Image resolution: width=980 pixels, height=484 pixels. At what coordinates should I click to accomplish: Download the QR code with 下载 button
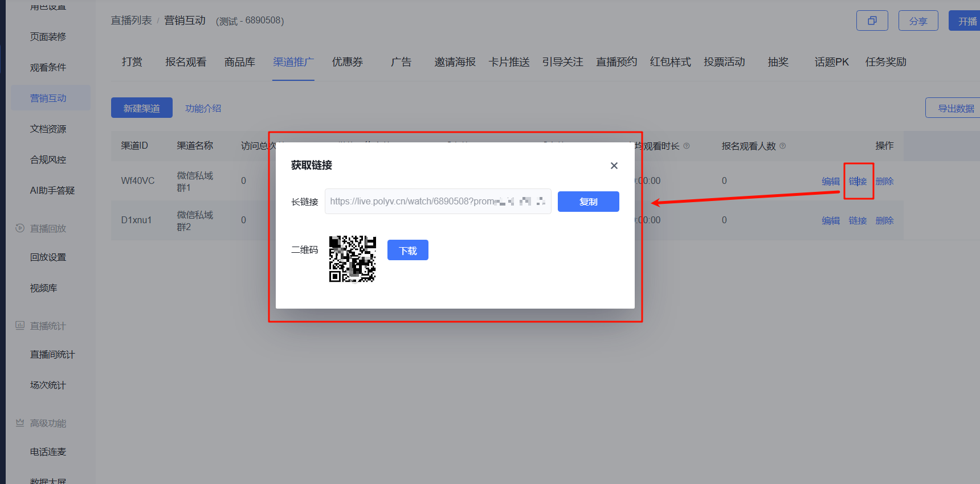tap(408, 250)
